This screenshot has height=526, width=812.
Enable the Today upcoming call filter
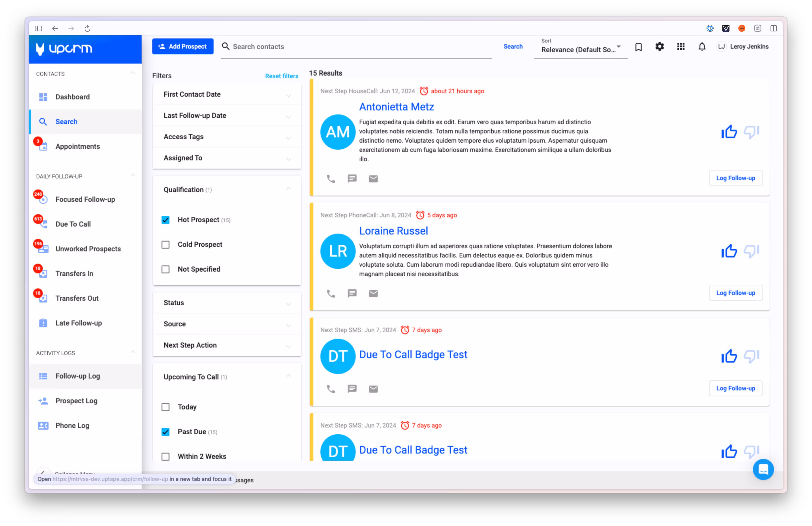coord(165,407)
